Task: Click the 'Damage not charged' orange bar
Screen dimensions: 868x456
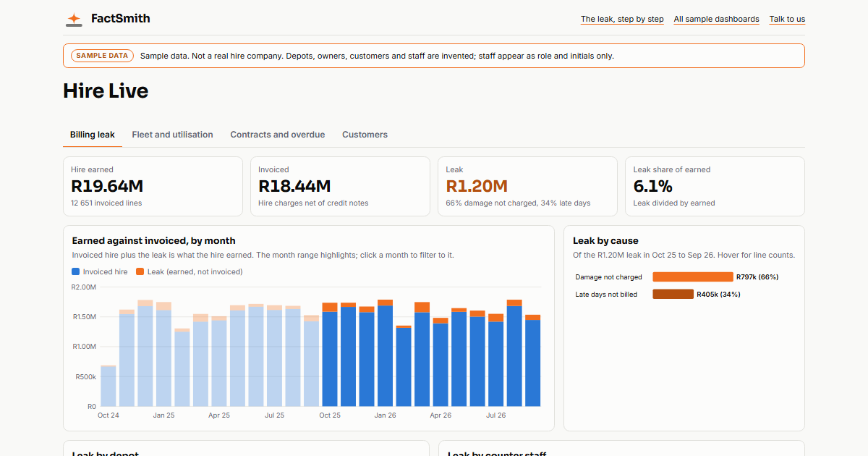Action: point(693,277)
